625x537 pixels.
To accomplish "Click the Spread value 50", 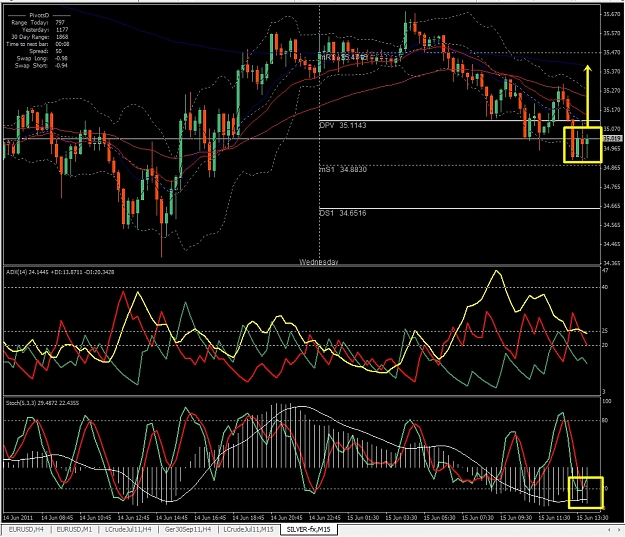I will [x=59, y=51].
